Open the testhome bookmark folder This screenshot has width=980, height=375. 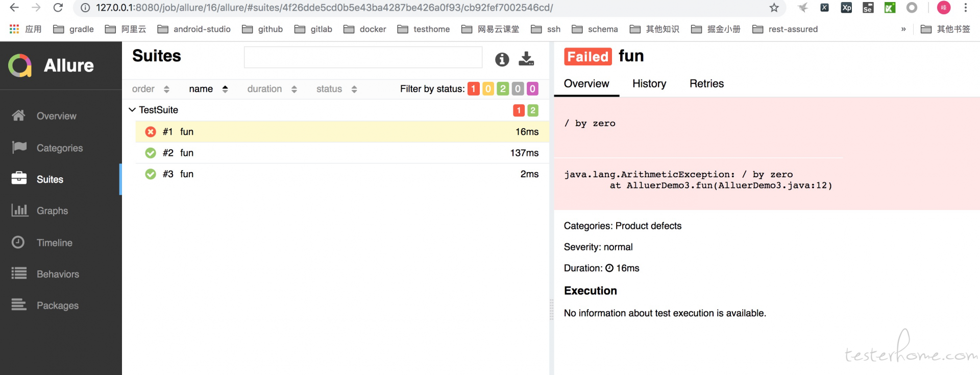(424, 29)
